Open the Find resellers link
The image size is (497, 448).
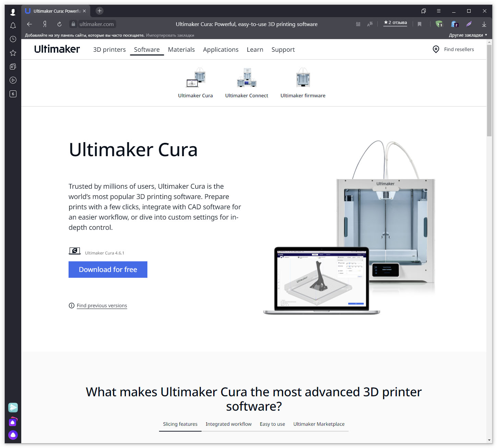pos(459,49)
